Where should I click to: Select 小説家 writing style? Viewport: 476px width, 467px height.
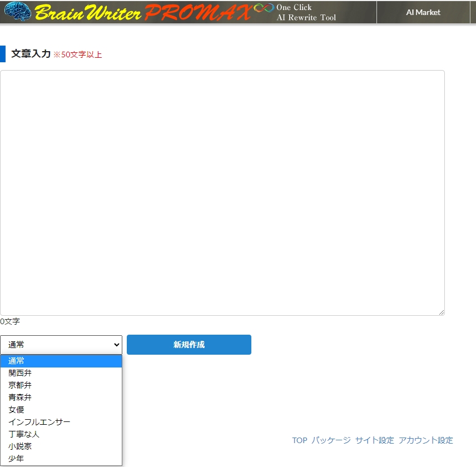(20, 446)
